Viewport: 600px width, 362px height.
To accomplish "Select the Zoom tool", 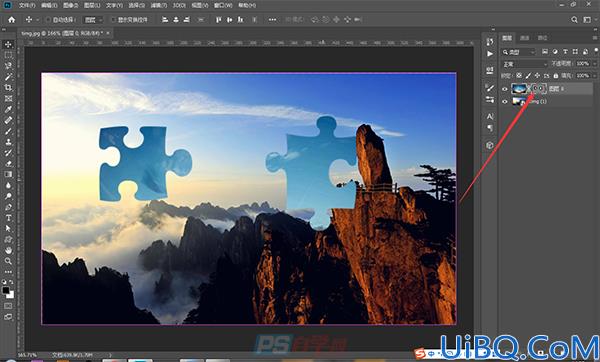I will click(x=8, y=261).
